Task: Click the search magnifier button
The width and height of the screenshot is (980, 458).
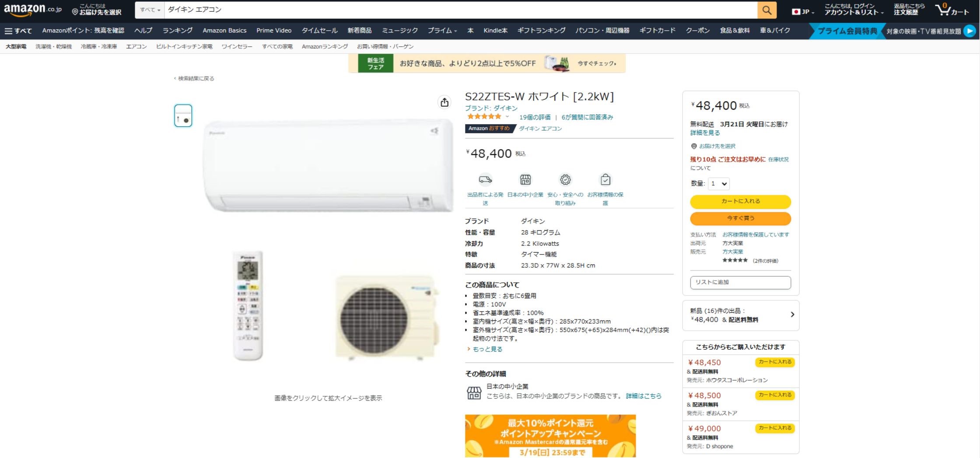Action: (767, 10)
